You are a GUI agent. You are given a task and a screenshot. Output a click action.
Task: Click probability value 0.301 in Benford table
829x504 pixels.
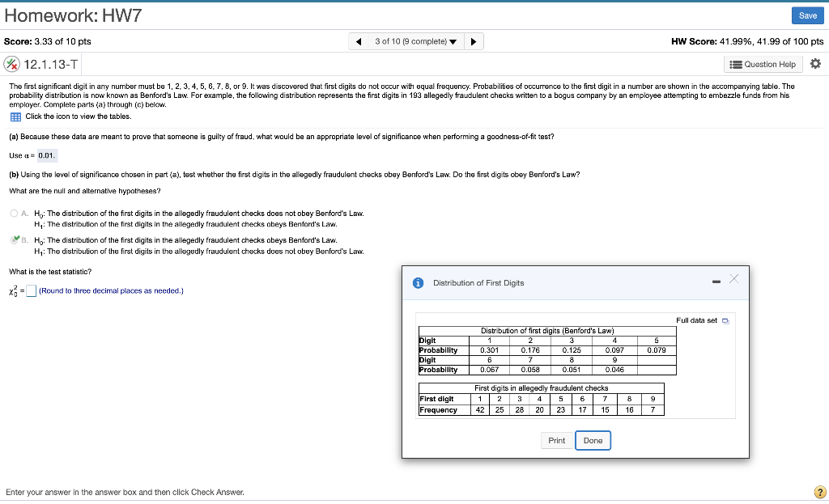pos(489,350)
